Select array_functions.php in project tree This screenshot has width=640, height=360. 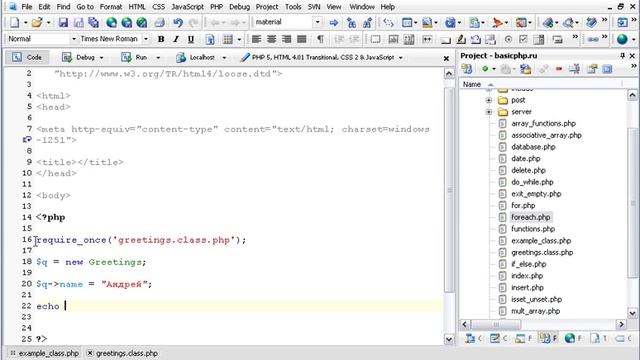pos(543,124)
